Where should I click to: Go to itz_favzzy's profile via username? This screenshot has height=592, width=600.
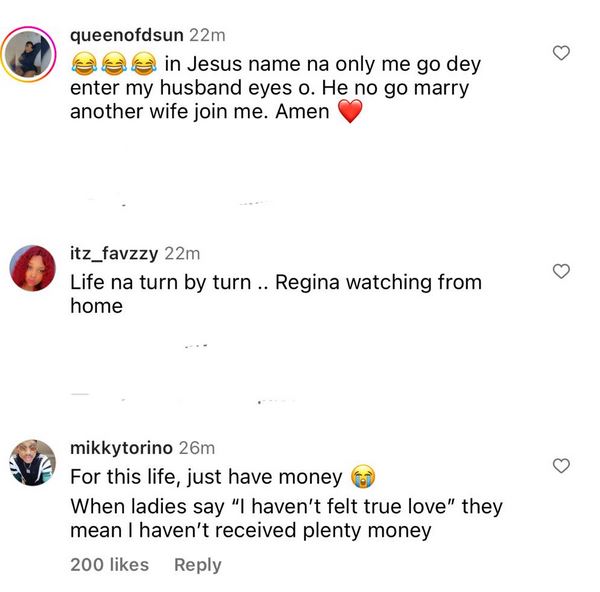(113, 254)
